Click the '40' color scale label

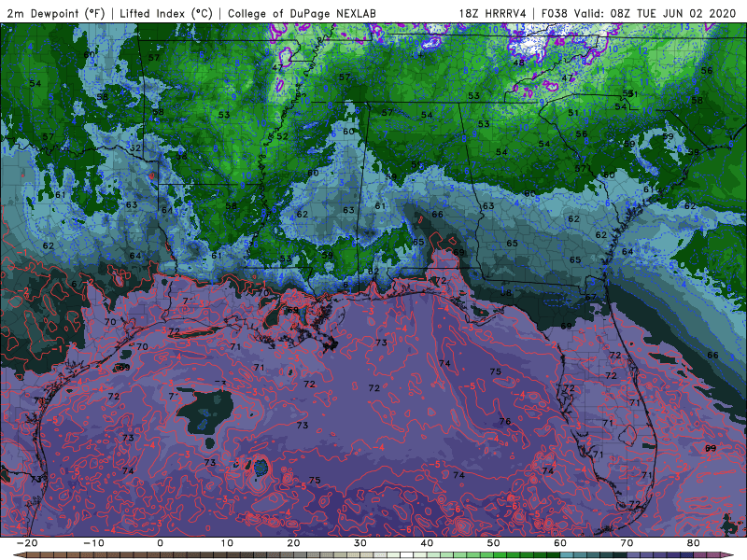(x=427, y=543)
